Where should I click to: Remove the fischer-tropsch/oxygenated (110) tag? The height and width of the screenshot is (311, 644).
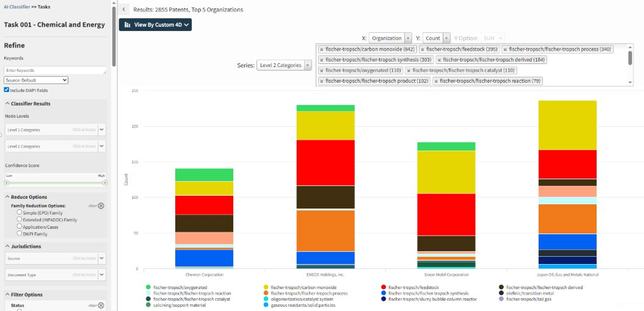point(322,71)
